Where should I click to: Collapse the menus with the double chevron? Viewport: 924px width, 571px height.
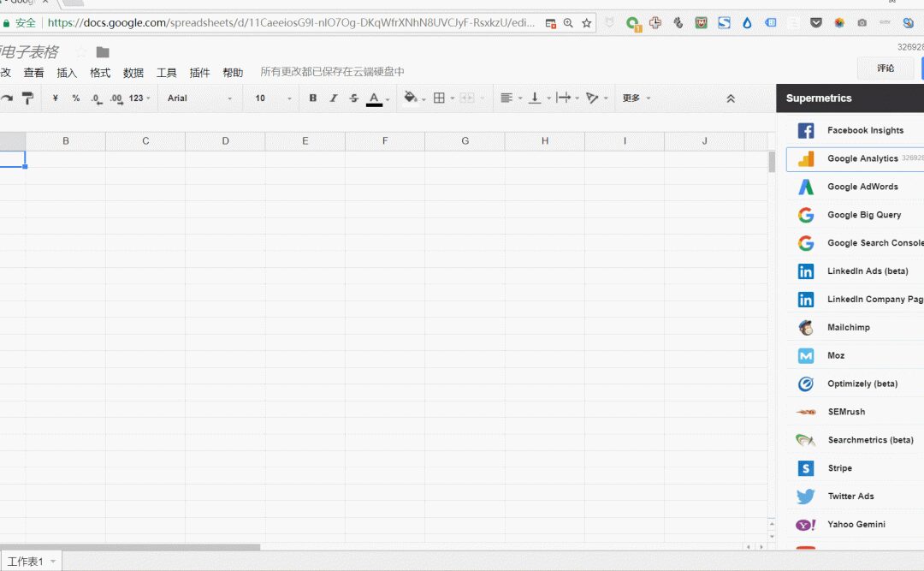click(731, 98)
